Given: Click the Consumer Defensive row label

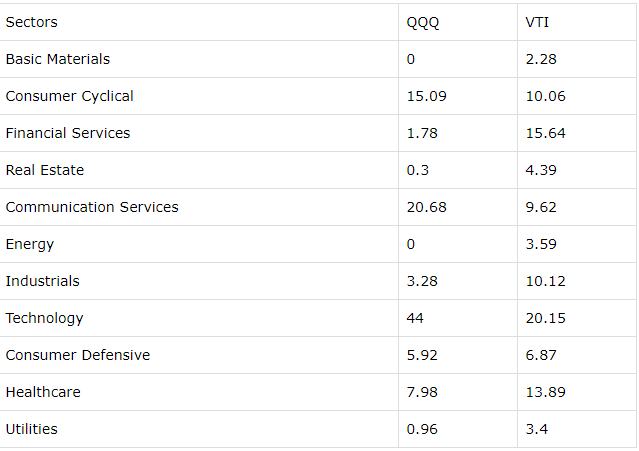Looking at the screenshot, I should [x=78, y=355].
